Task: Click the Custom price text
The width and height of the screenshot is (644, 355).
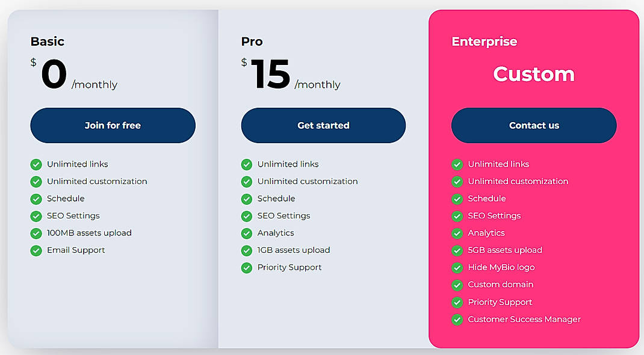Action: pos(533,74)
